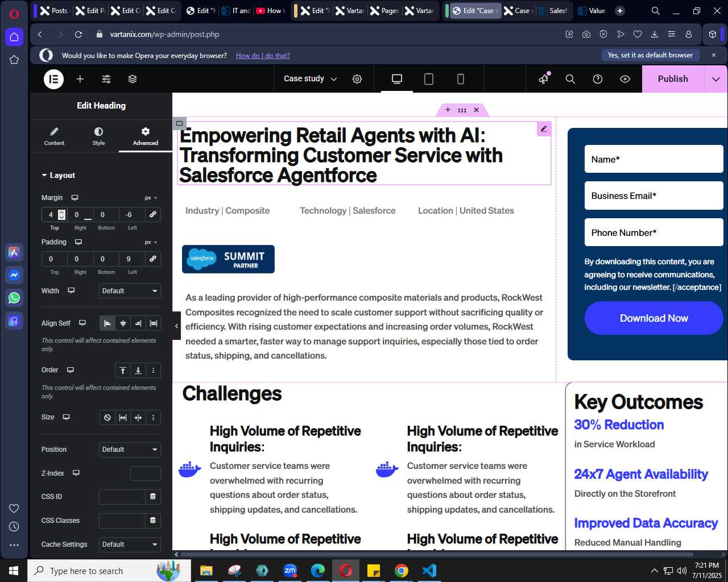Open Margin responsive device icon
728x582 pixels.
(x=75, y=198)
